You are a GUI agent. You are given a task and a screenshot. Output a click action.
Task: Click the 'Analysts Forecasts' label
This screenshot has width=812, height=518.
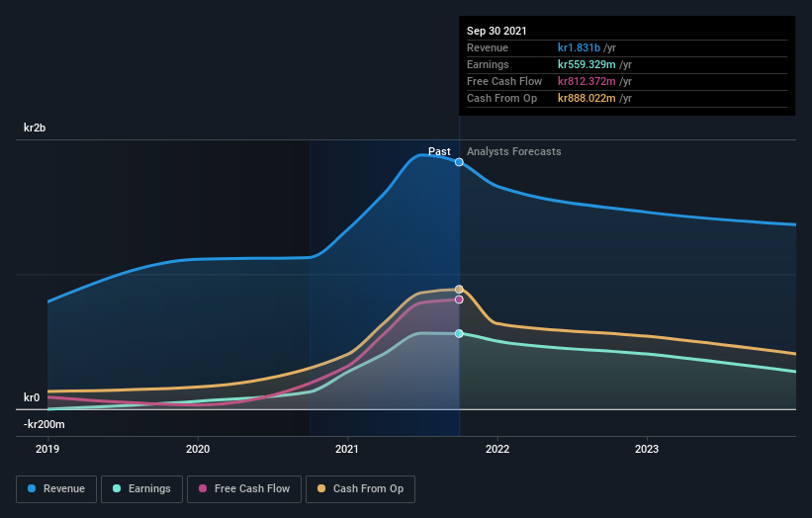tap(513, 151)
